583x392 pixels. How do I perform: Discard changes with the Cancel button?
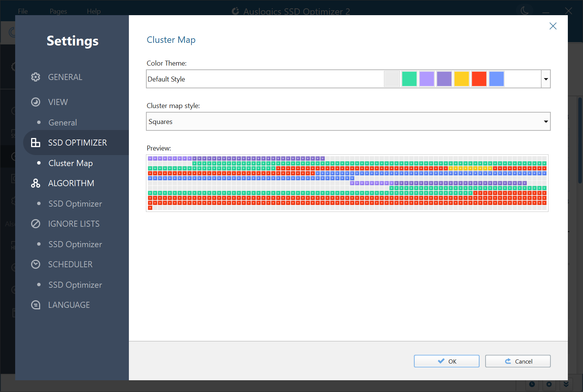point(518,361)
